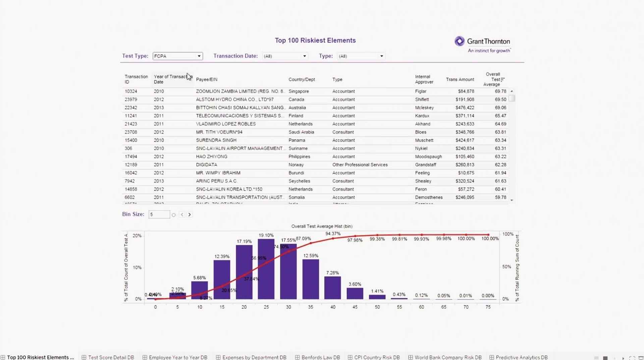The height and width of the screenshot is (360, 644).
Task: Click the Grant Thornton logo
Action: tap(482, 44)
